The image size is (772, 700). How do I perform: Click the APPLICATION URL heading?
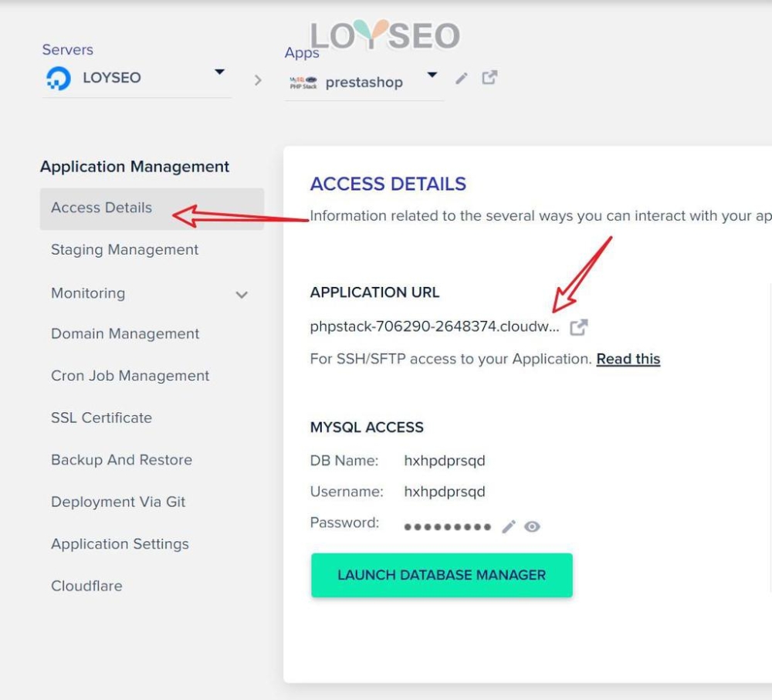[374, 293]
